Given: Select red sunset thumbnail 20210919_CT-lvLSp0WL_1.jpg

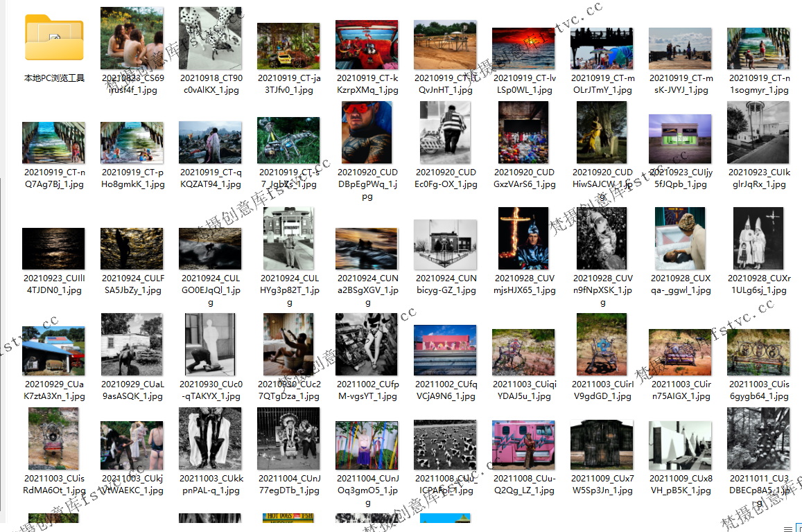Looking at the screenshot, I should 523,48.
